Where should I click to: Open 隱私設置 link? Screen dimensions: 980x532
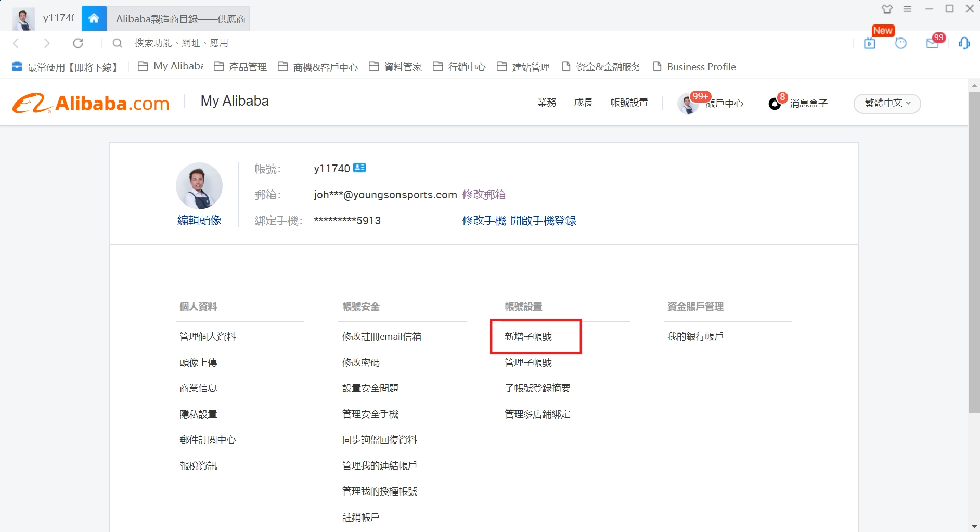(198, 414)
